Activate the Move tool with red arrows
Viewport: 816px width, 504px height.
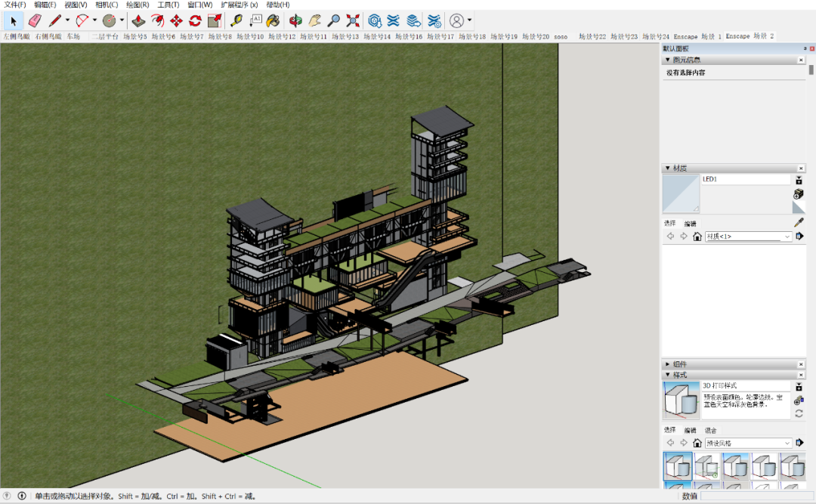[x=176, y=21]
